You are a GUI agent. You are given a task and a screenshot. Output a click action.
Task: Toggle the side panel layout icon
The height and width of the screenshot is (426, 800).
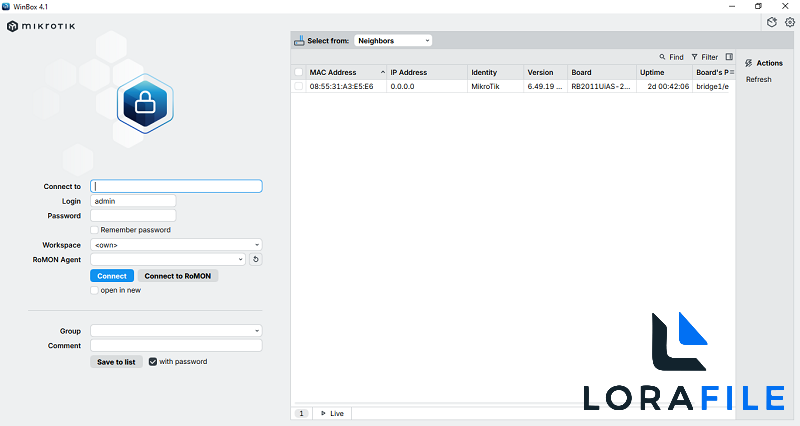(x=729, y=57)
